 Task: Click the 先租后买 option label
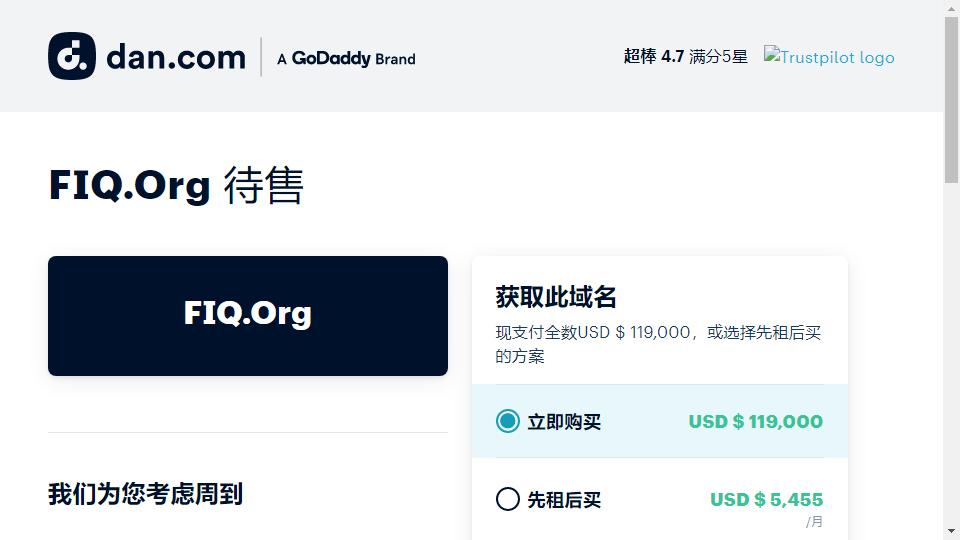coord(564,500)
